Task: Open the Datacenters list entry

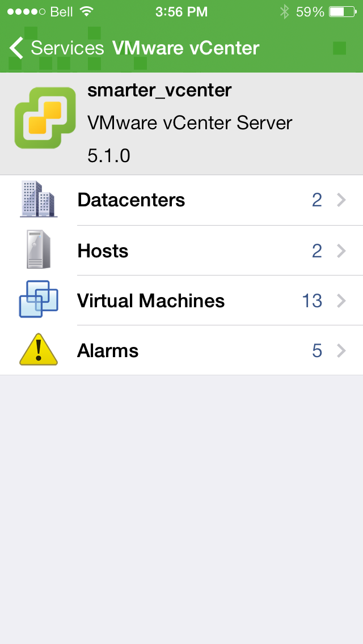Action: pos(132,200)
